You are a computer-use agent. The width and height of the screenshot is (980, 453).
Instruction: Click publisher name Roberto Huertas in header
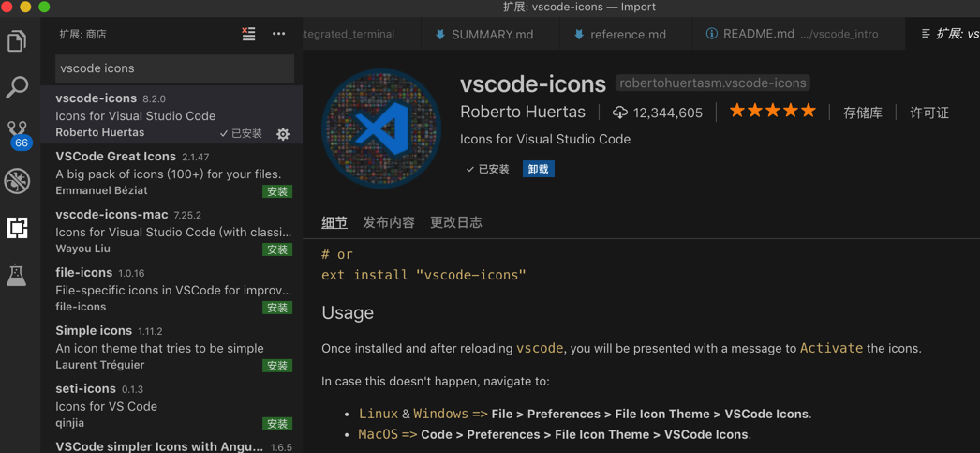[523, 112]
